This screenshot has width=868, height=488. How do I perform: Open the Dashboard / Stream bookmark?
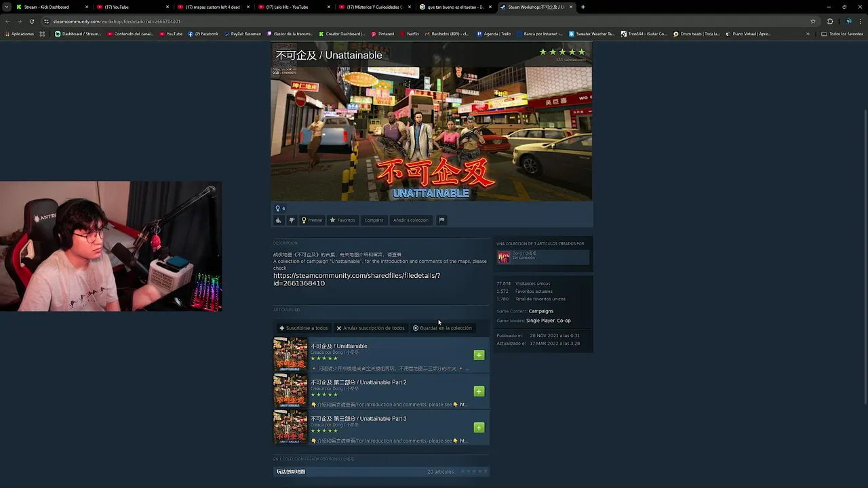(x=78, y=34)
